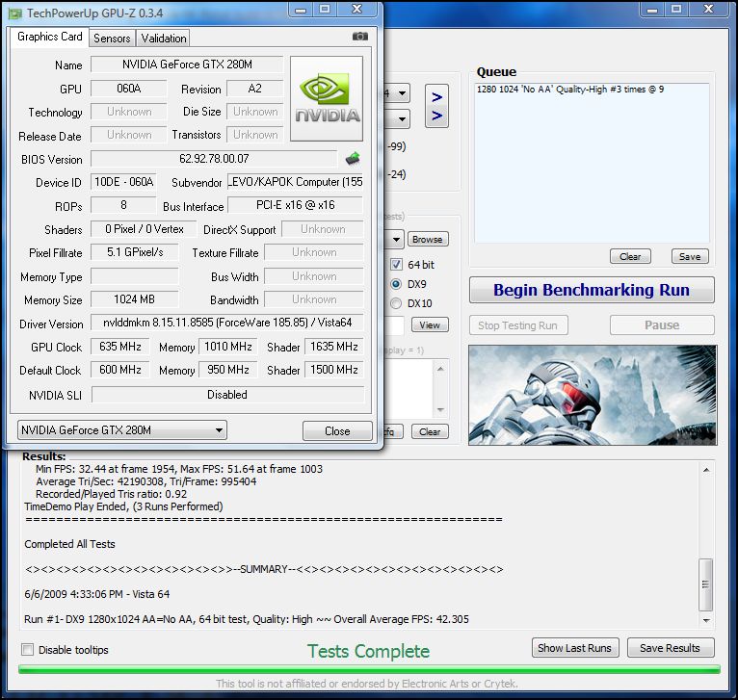Click the lower add-to-queue arrow button

pos(436,116)
